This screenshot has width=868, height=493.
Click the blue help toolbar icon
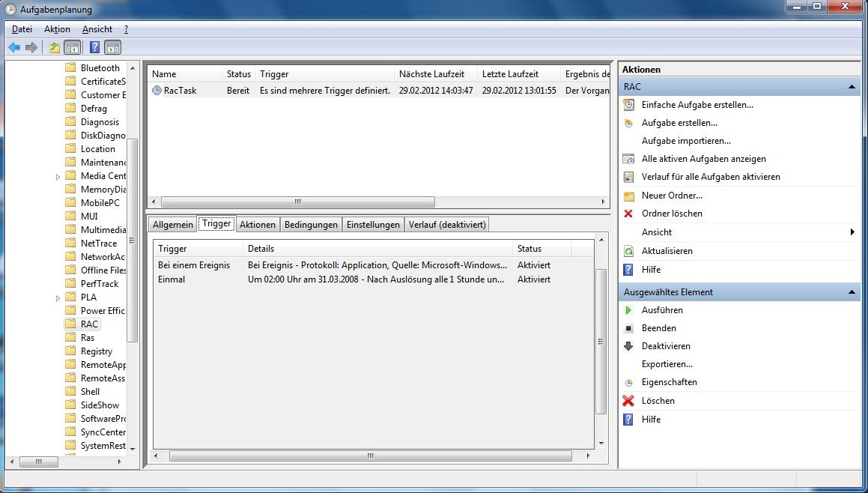[94, 48]
